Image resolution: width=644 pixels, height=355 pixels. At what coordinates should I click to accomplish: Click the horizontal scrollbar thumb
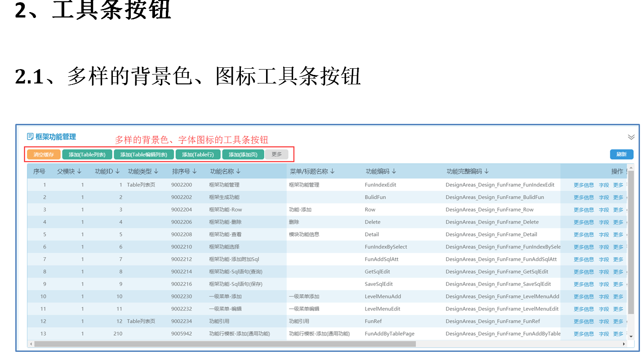pos(225,344)
